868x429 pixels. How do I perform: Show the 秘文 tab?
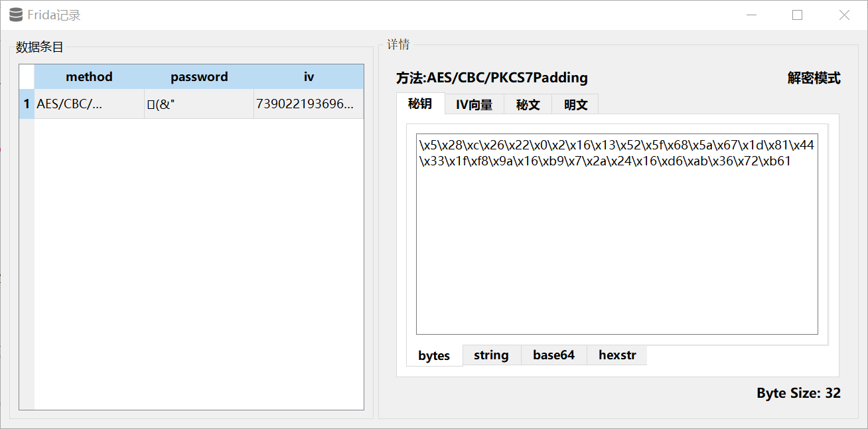click(528, 105)
